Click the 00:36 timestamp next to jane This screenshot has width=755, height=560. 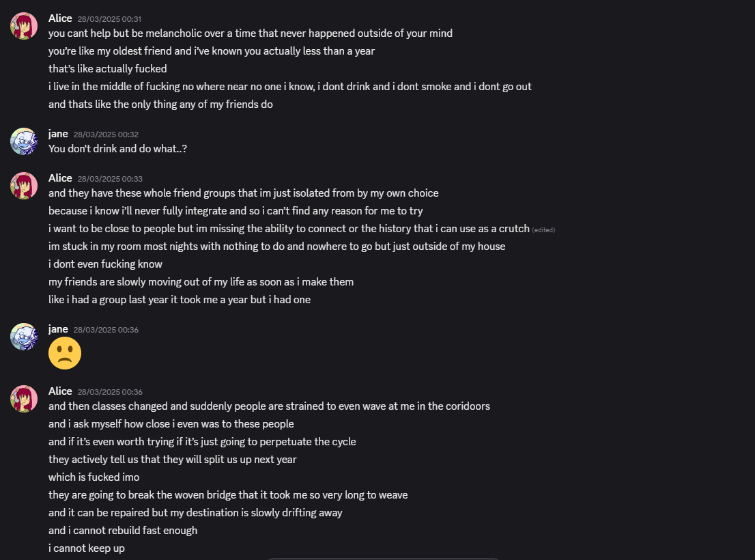tap(106, 331)
